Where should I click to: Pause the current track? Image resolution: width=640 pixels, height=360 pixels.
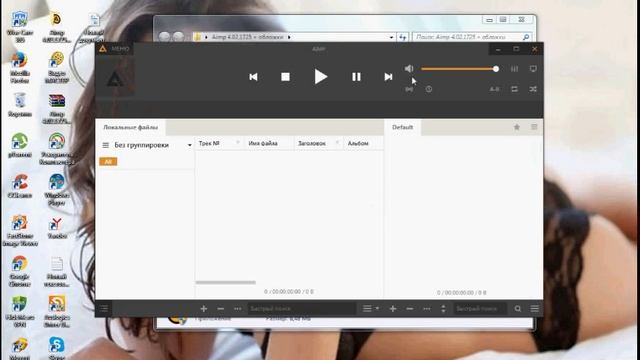pyautogui.click(x=356, y=77)
